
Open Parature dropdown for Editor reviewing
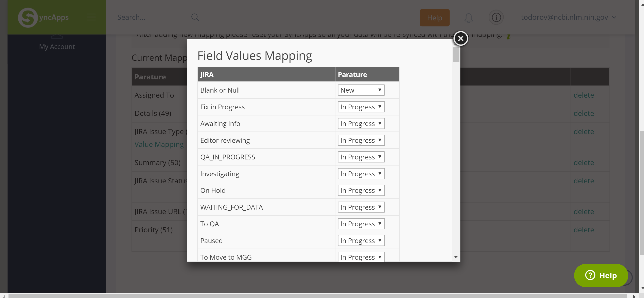click(361, 140)
